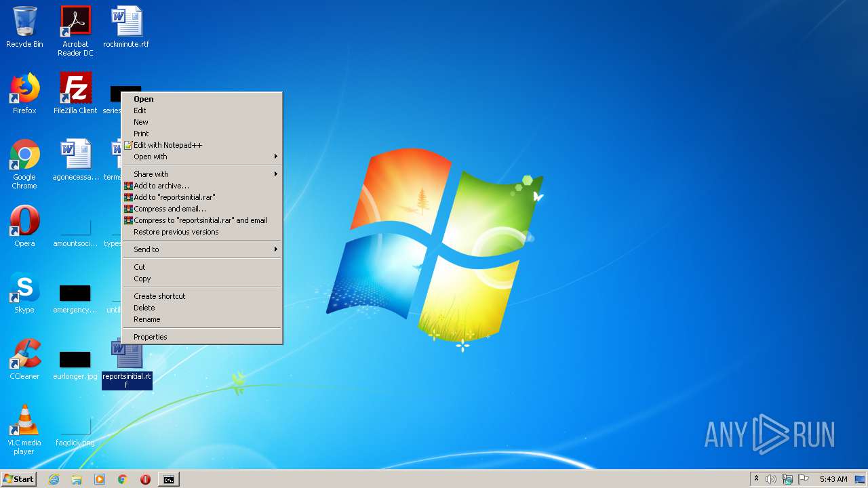Expand the Open with submenu
Screen dimensions: 868x488
pos(202,157)
